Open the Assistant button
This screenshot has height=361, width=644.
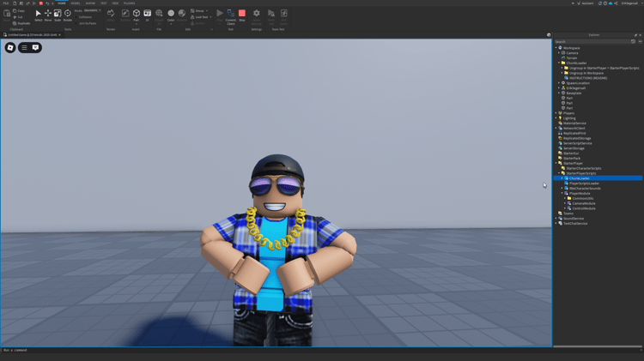pyautogui.click(x=586, y=3)
